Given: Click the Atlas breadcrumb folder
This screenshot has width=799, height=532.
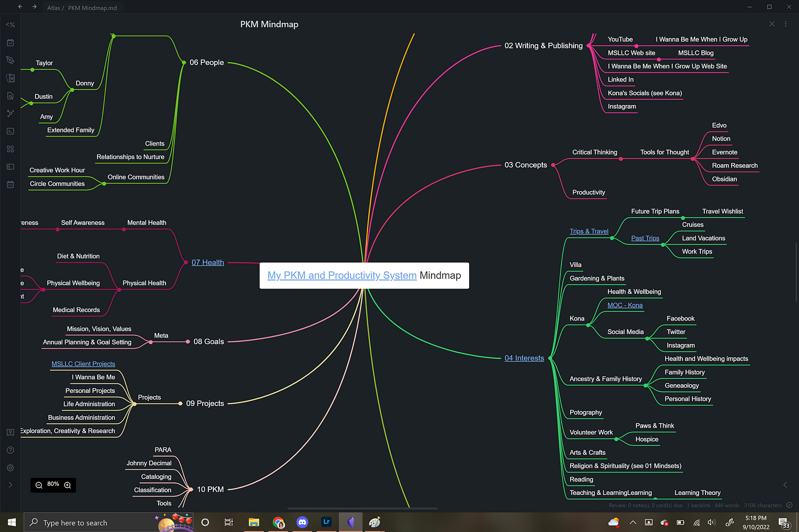Looking at the screenshot, I should 54,8.
